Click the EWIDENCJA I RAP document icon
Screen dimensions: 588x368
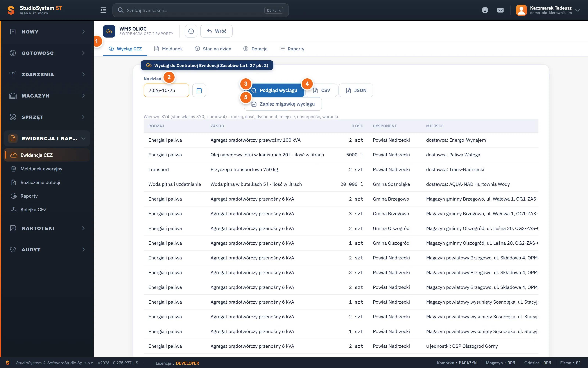point(13,139)
